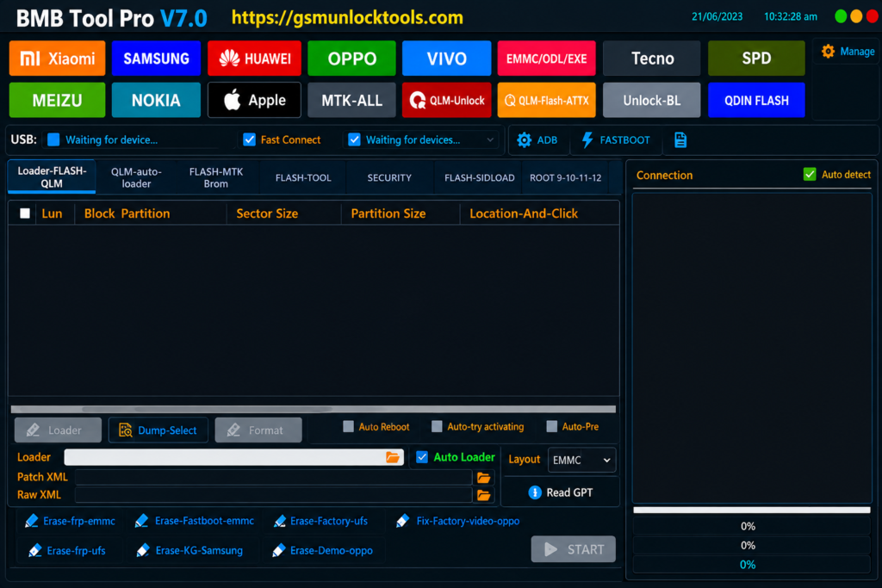This screenshot has height=588, width=882.
Task: Enable the Auto-Pre checkbox
Action: tap(552, 427)
